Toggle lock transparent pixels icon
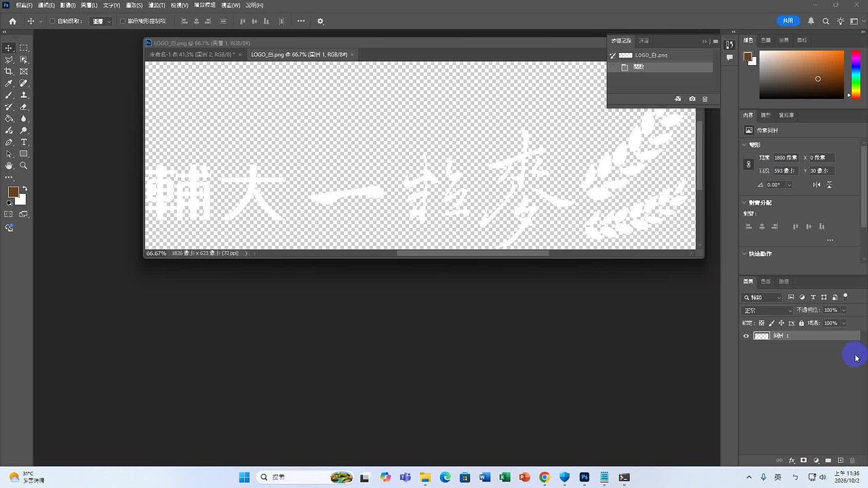 762,323
